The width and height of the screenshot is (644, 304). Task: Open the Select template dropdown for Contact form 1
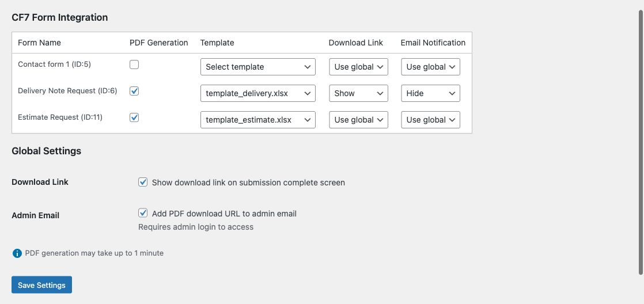pos(257,67)
